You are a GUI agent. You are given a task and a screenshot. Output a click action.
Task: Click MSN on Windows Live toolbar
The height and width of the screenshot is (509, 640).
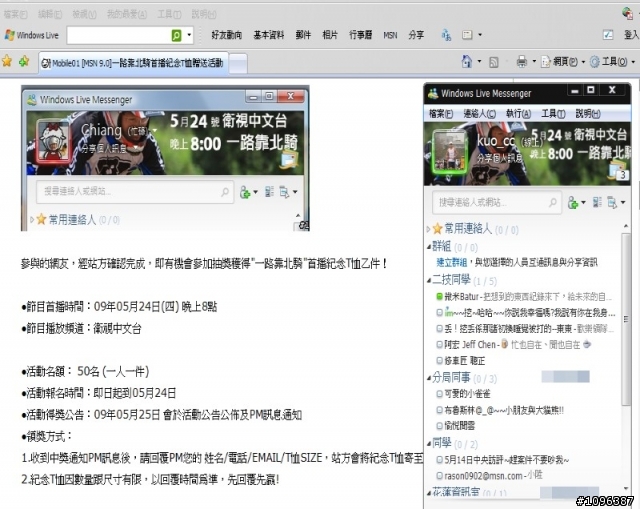(x=390, y=36)
